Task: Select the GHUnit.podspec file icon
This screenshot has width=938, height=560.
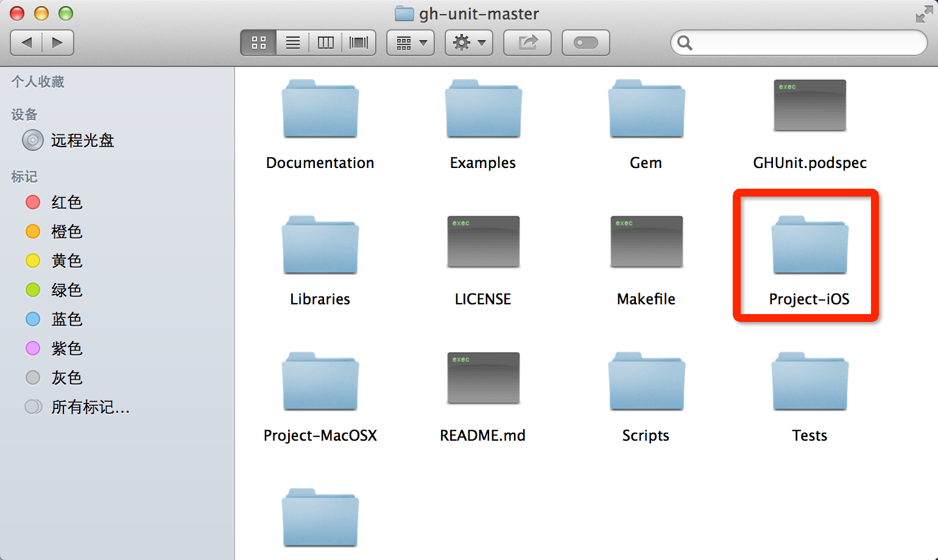Action: pos(810,105)
